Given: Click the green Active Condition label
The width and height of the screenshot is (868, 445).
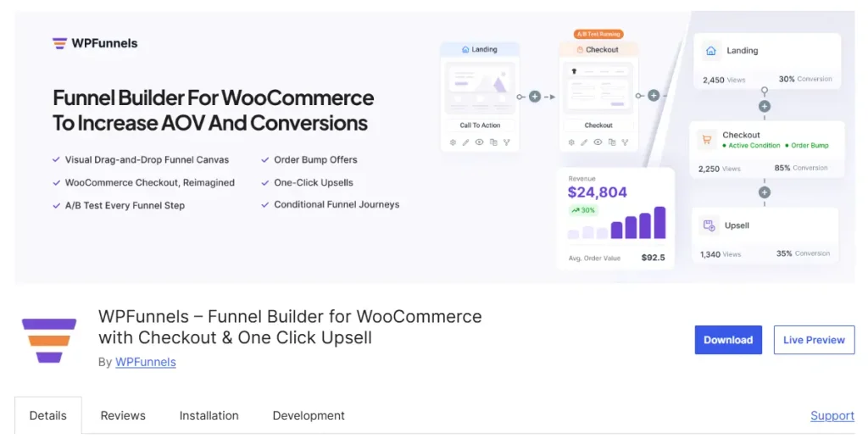Looking at the screenshot, I should pos(751,146).
